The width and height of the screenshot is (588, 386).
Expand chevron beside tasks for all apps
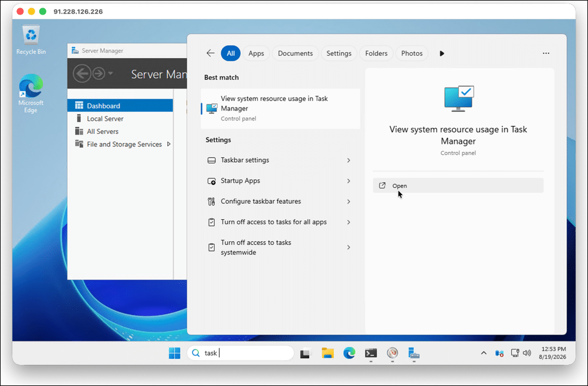(x=349, y=222)
